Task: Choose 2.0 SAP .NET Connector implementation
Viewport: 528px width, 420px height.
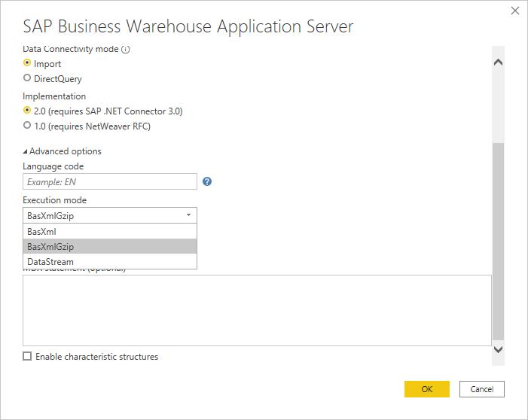Action: click(x=27, y=111)
